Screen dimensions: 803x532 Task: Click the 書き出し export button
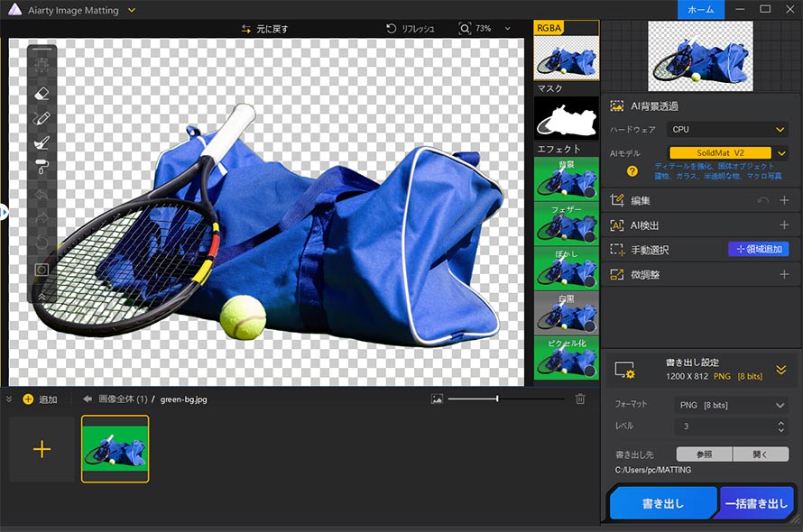coord(663,504)
